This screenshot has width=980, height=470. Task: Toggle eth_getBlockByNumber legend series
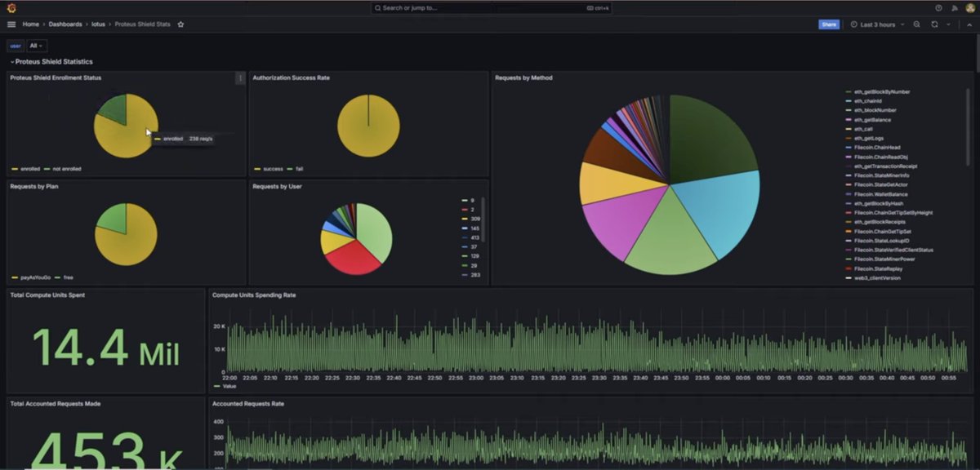tap(882, 92)
